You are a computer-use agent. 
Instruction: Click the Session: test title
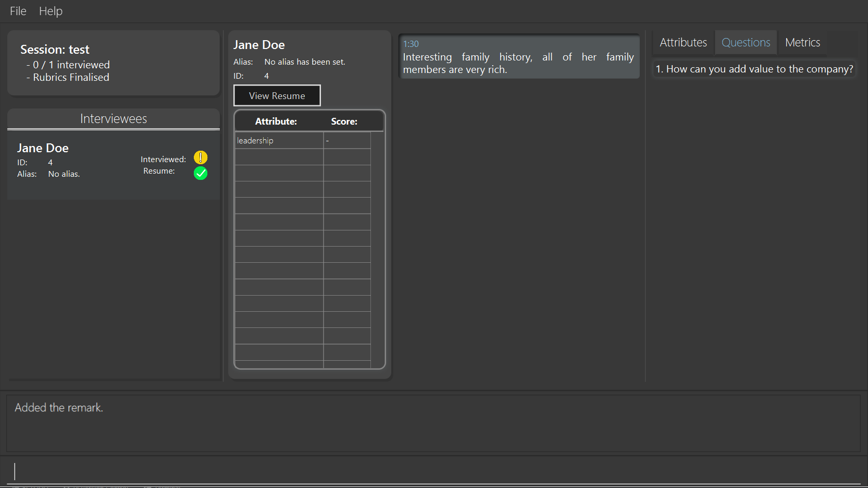pyautogui.click(x=55, y=50)
